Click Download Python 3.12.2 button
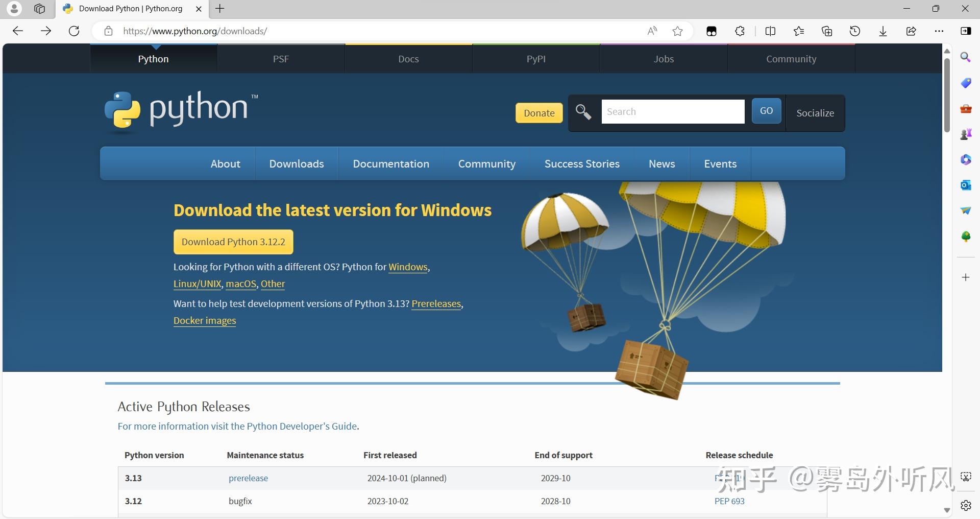Screen dimensions: 980x519 click(x=233, y=242)
